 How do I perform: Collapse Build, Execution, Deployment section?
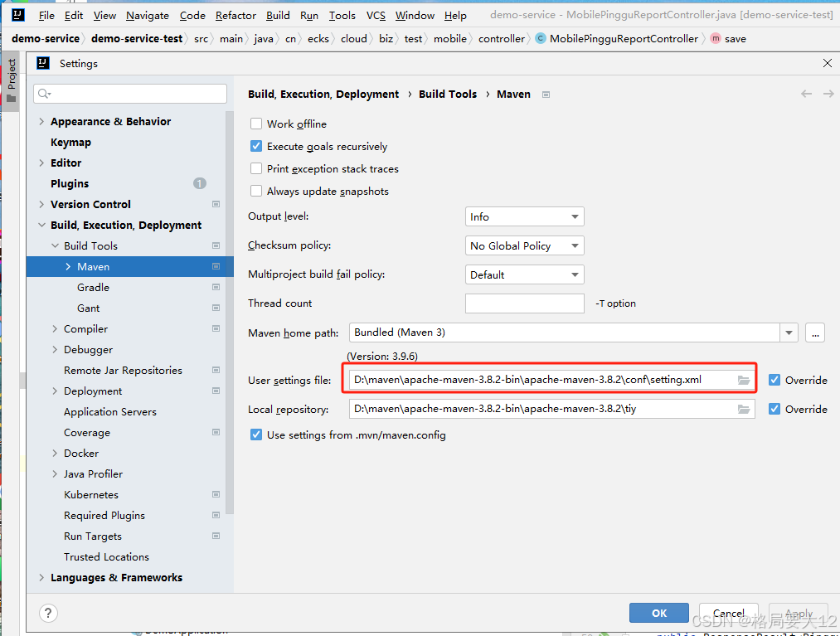[41, 225]
